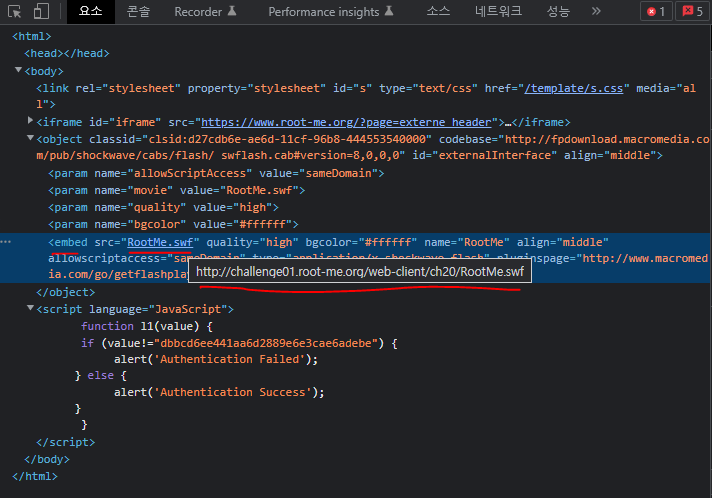712x498 pixels.
Task: Collapse the script element node
Action: click(30, 308)
